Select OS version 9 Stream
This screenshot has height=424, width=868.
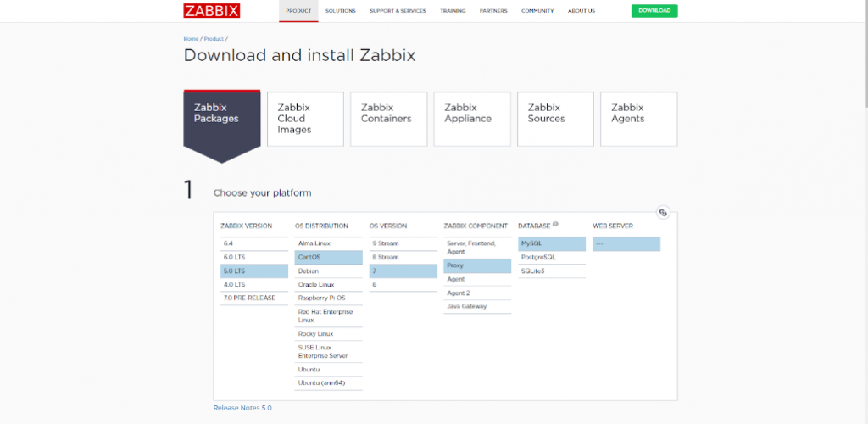pyautogui.click(x=403, y=243)
